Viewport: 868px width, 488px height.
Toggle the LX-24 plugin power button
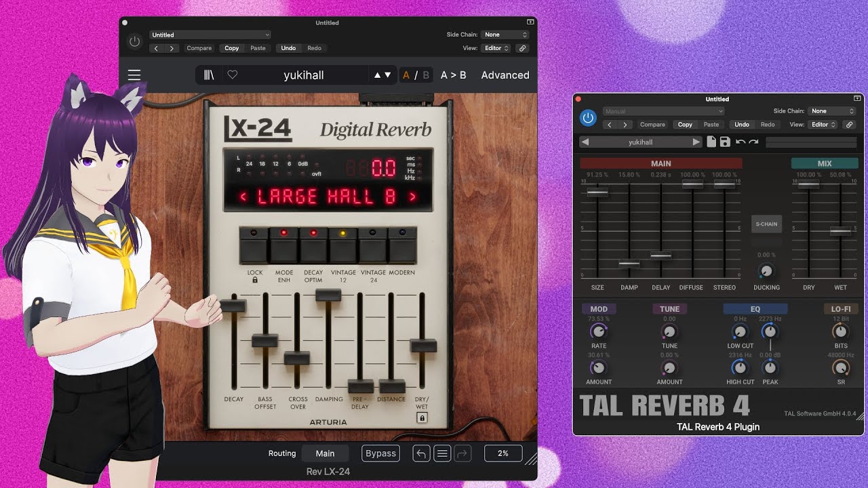[135, 41]
